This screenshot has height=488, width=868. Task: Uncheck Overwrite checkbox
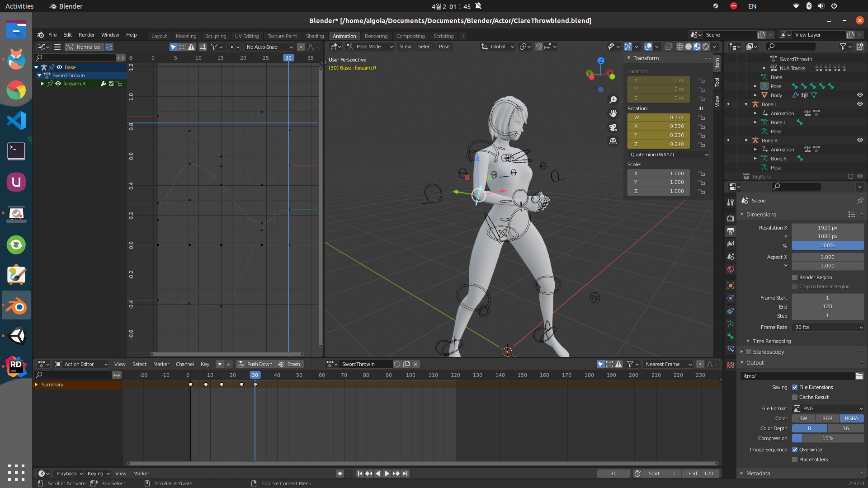click(x=795, y=450)
